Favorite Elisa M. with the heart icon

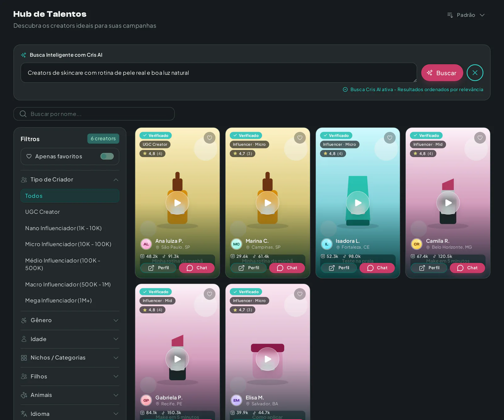[300, 294]
